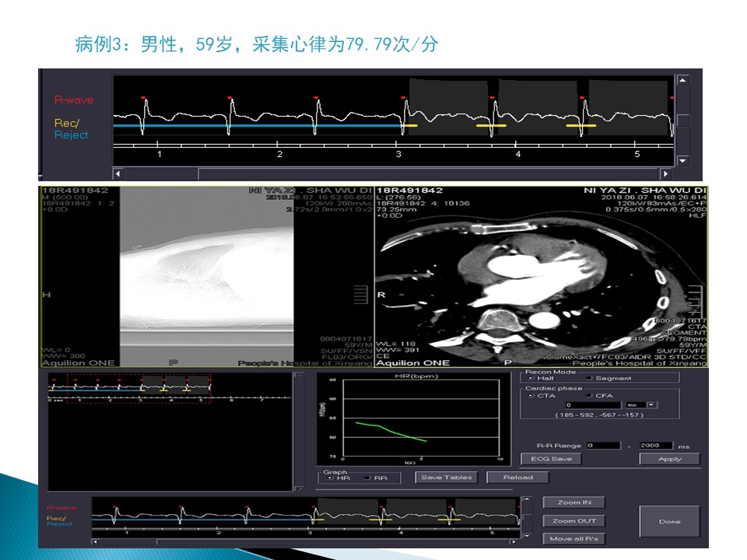
Task: Select Segment recon mode
Action: [589, 378]
